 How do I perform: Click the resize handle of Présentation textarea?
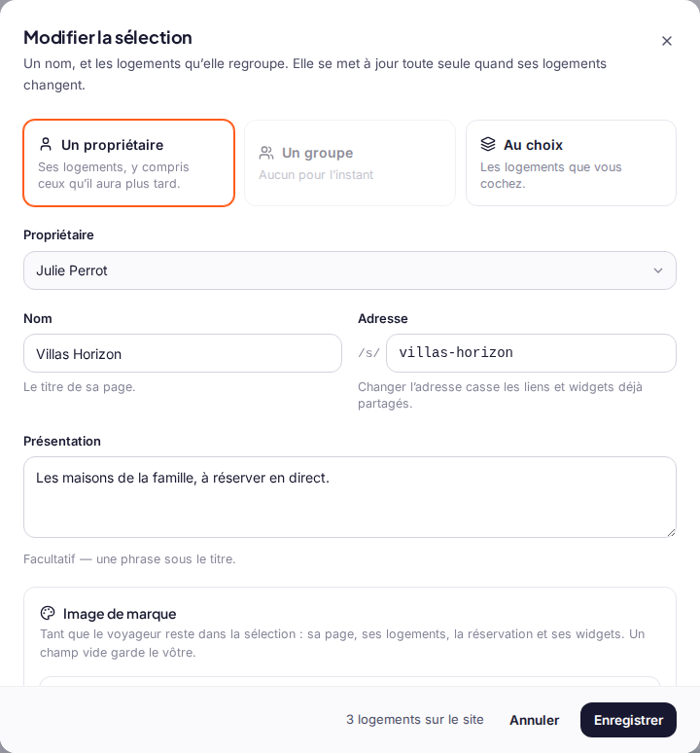tap(671, 532)
